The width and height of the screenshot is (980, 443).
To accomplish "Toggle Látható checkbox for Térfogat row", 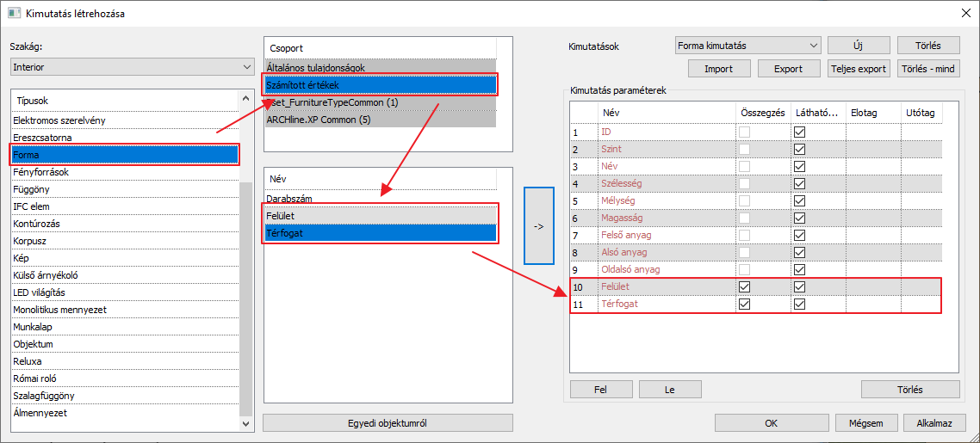I will (799, 304).
